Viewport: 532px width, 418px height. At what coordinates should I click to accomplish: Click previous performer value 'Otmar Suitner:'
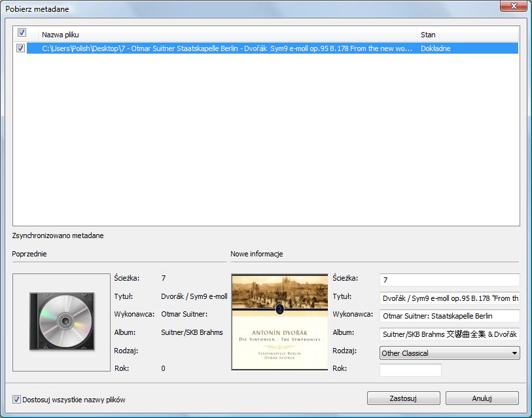click(x=185, y=314)
